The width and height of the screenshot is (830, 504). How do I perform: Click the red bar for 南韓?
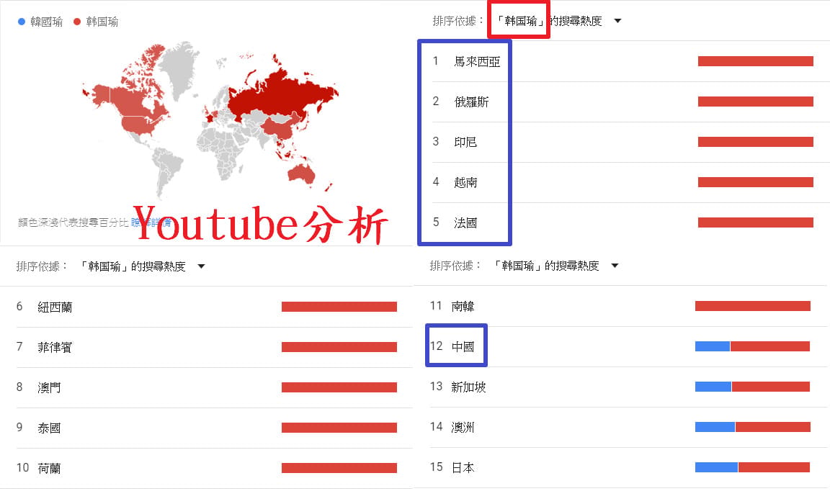(753, 306)
